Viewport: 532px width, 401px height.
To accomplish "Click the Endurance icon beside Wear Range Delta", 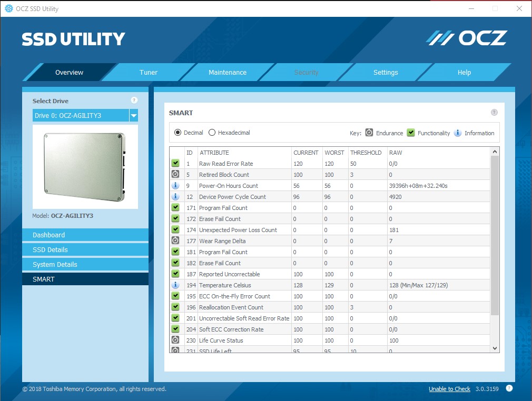I will (175, 240).
